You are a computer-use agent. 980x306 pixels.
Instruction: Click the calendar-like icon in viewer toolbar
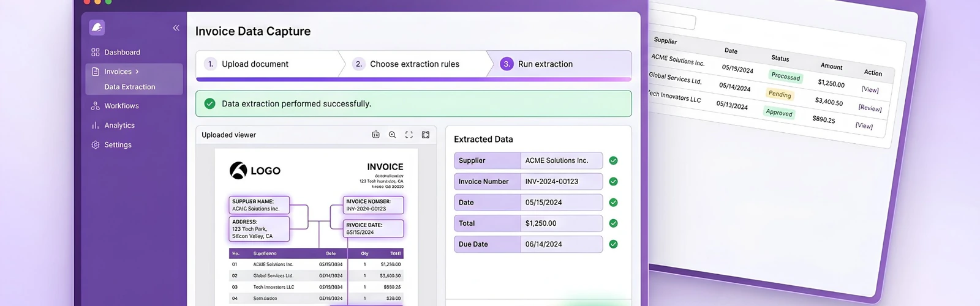pyautogui.click(x=375, y=135)
